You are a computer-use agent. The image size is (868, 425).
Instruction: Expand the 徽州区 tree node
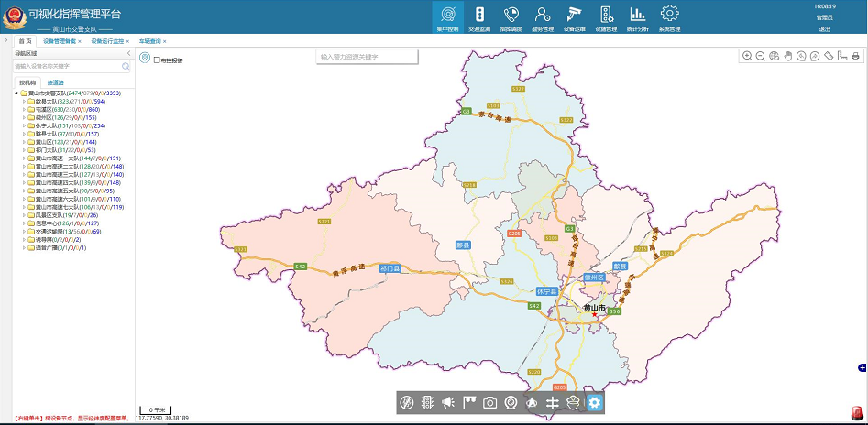point(25,117)
